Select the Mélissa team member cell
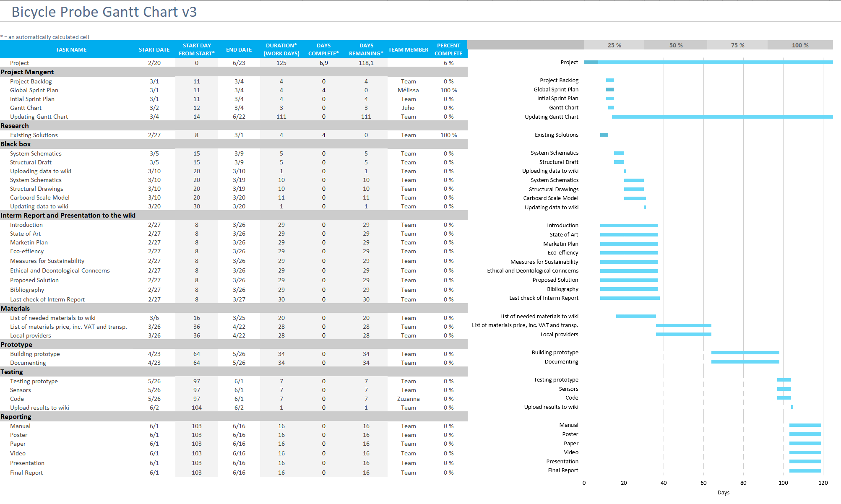Screen dimensions: 841x504 408,90
